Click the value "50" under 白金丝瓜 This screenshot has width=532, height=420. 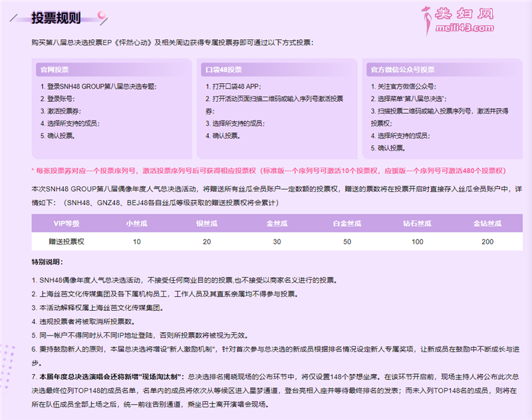(x=347, y=242)
